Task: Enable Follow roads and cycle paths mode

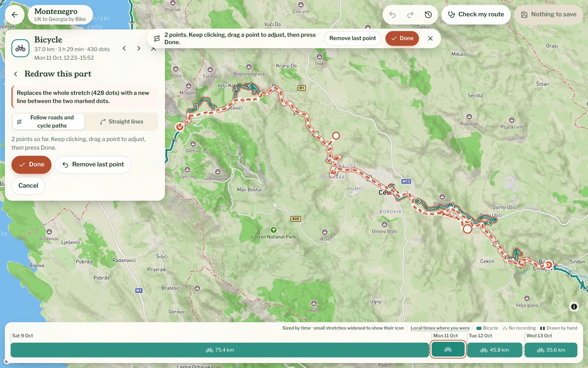Action: [48, 122]
